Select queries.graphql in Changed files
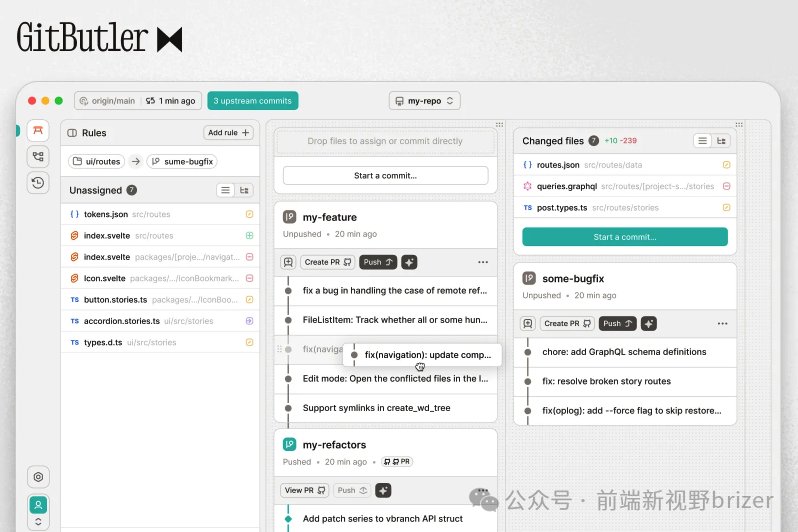Image resolution: width=798 pixels, height=532 pixels. point(625,186)
